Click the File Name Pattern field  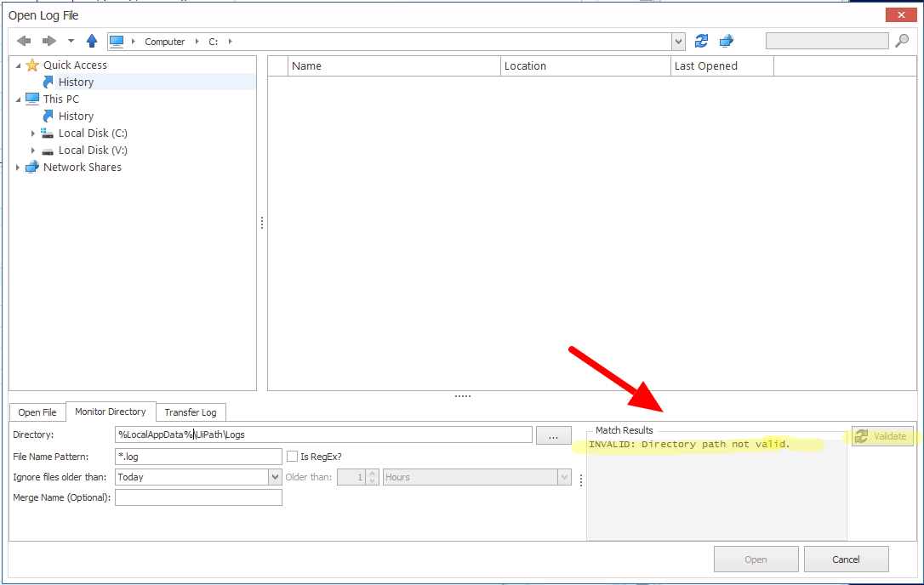198,457
